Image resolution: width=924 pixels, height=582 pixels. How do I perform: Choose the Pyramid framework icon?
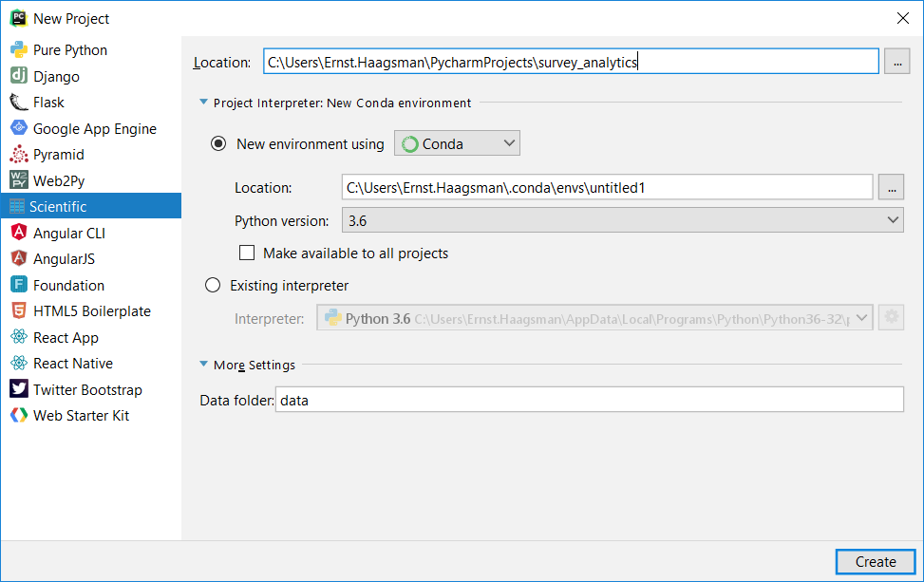point(19,155)
